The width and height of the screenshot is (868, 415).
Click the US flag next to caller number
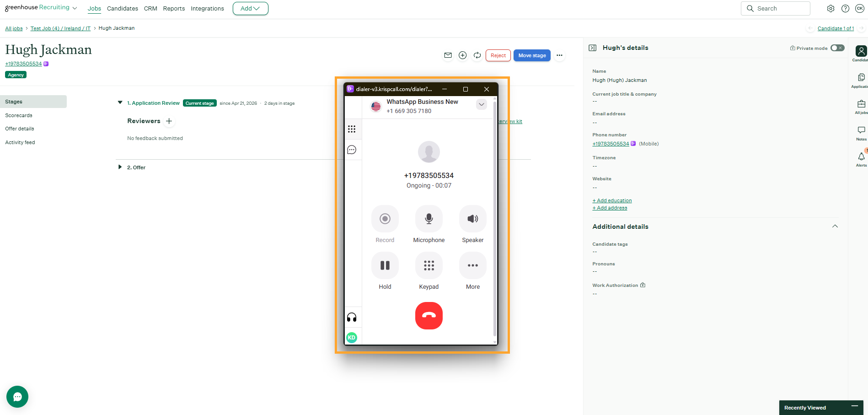[x=376, y=107]
